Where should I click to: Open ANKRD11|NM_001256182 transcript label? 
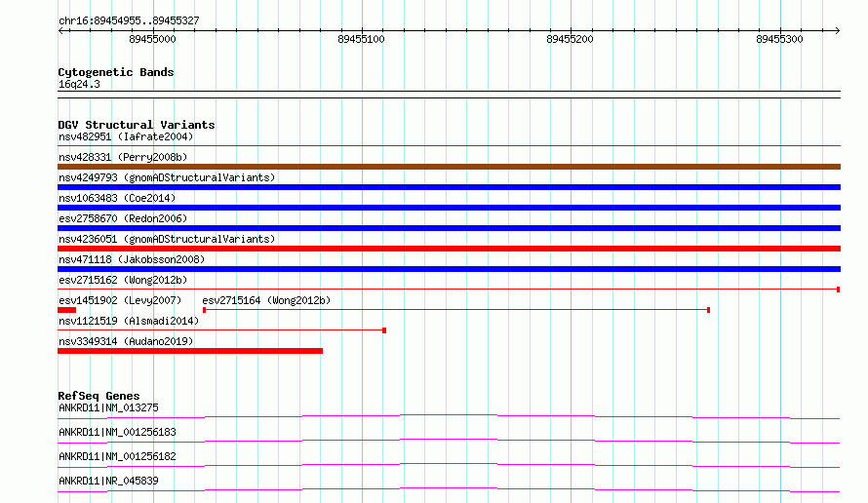coord(117,456)
